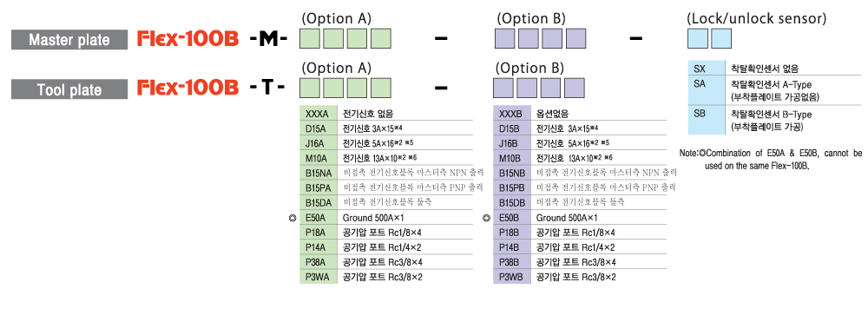Select the SX sensor code cell

click(x=707, y=69)
